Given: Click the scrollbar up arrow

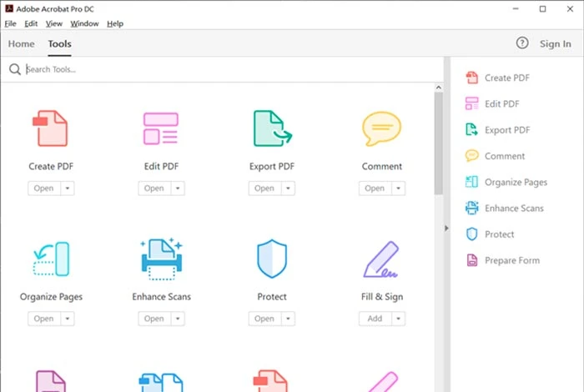Looking at the screenshot, I should click(x=439, y=88).
